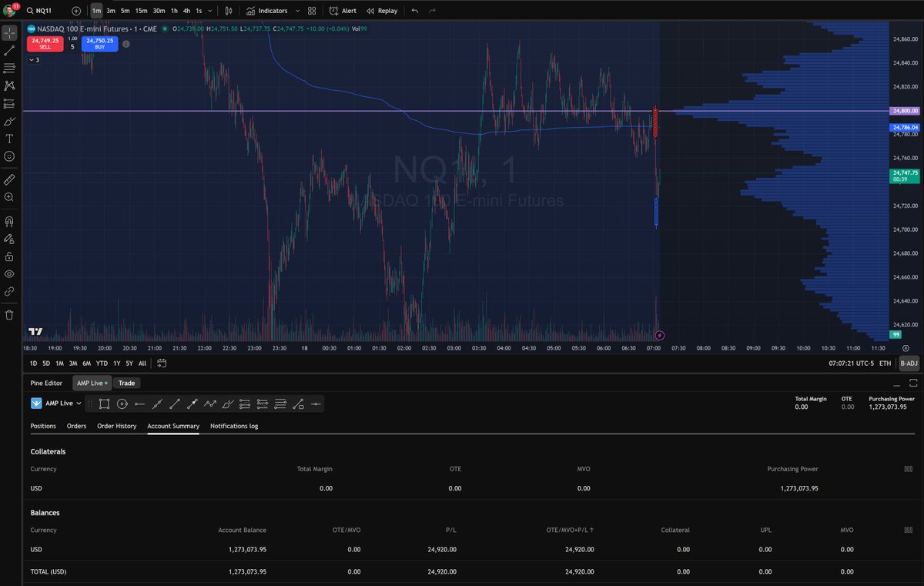The image size is (924, 586).
Task: Open the Order History tab
Action: 116,426
